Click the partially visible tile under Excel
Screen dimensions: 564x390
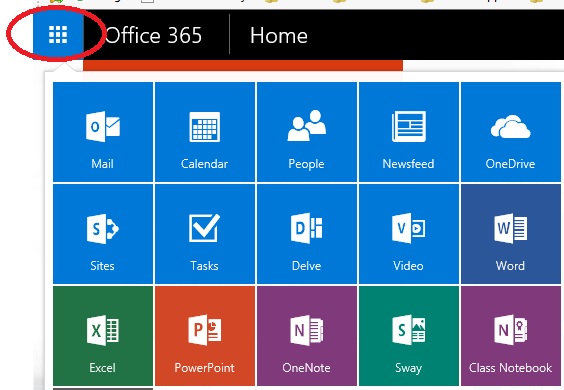(103, 389)
